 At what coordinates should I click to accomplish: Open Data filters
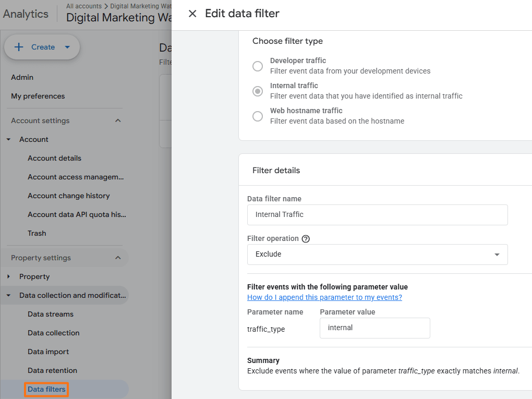tap(46, 389)
